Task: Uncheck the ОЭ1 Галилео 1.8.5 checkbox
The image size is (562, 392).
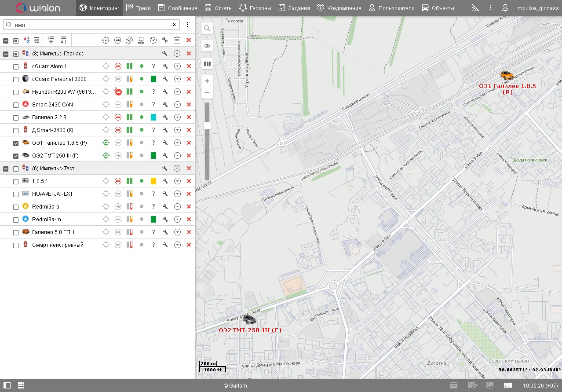Action: 16,143
